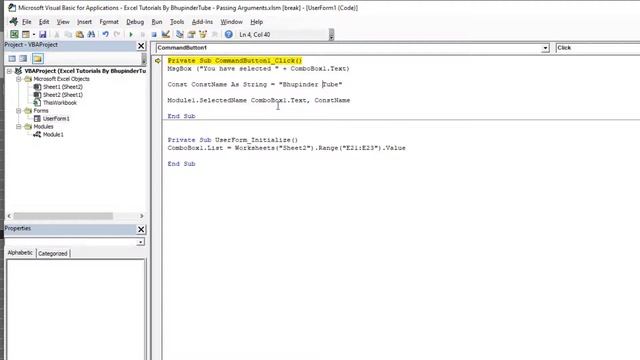The height and width of the screenshot is (360, 640).
Task: Open the Insert object dropdown arrow
Action: click(34, 35)
